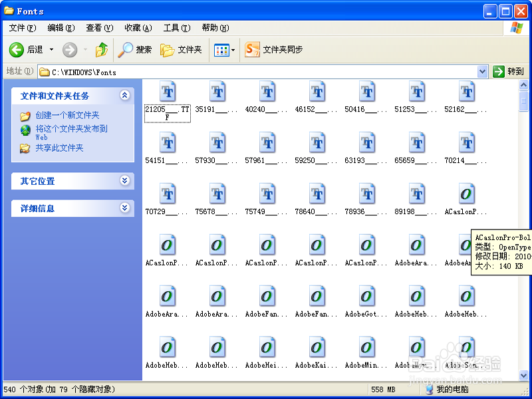Select the 54151 TrueType font icon
Image resolution: width=532 pixels, height=399 pixels.
(168, 143)
